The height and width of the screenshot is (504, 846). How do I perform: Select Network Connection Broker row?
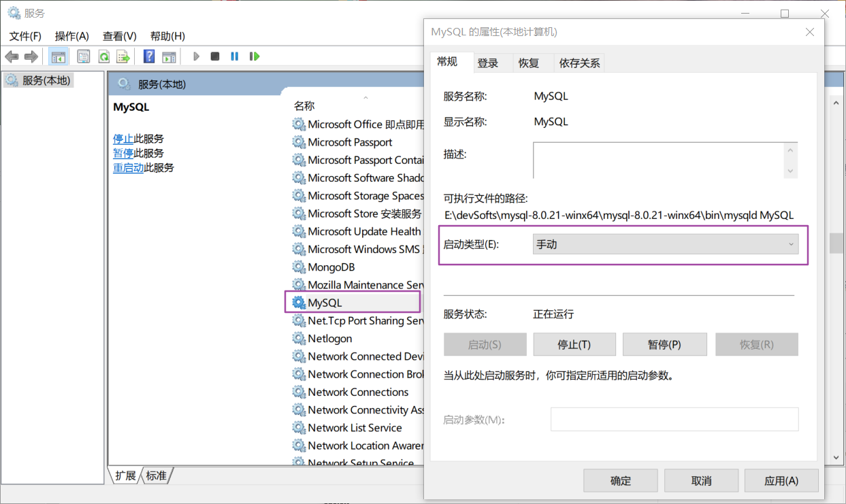tap(357, 374)
